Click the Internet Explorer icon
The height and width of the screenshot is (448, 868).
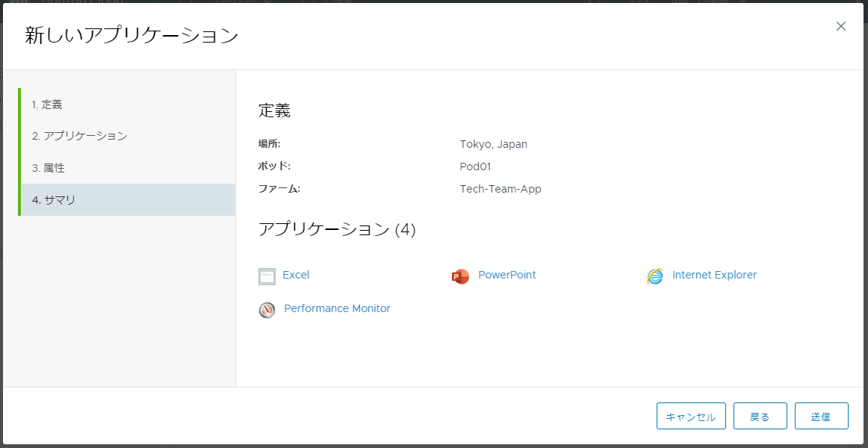tap(655, 276)
